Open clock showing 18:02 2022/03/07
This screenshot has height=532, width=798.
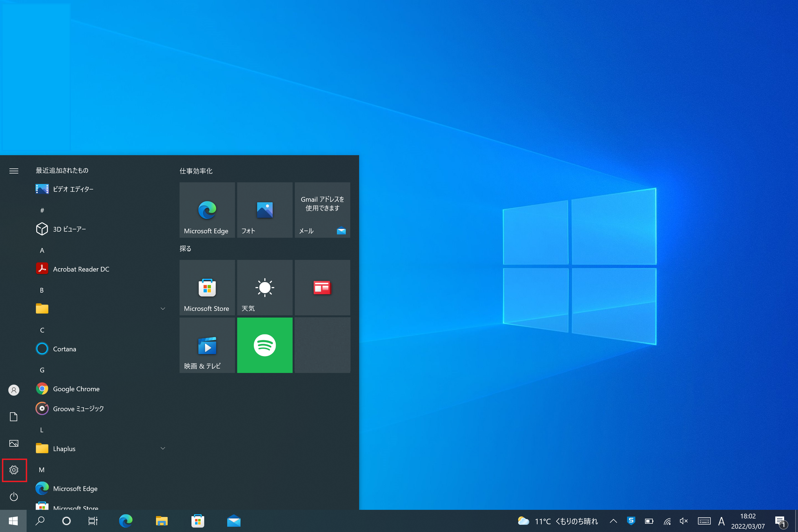click(748, 521)
